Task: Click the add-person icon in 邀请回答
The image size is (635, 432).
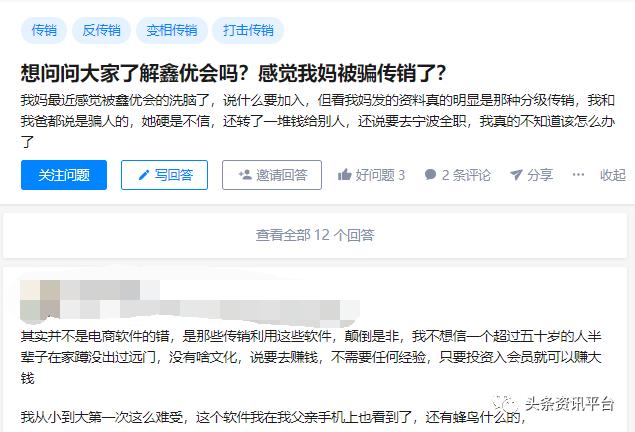Action: [245, 175]
